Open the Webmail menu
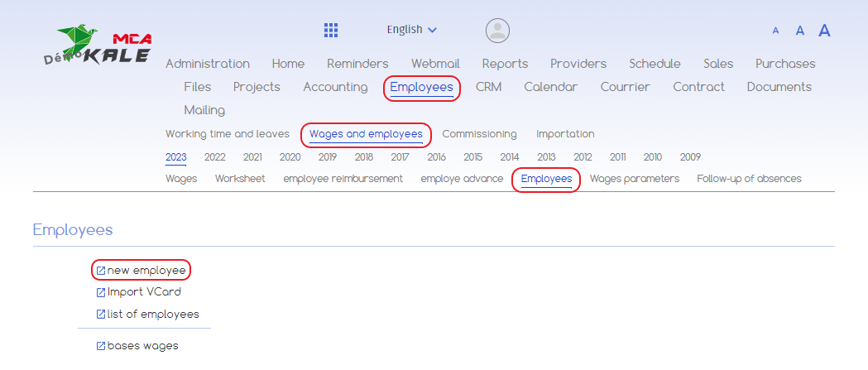Screen dimensions: 868x370 435,64
